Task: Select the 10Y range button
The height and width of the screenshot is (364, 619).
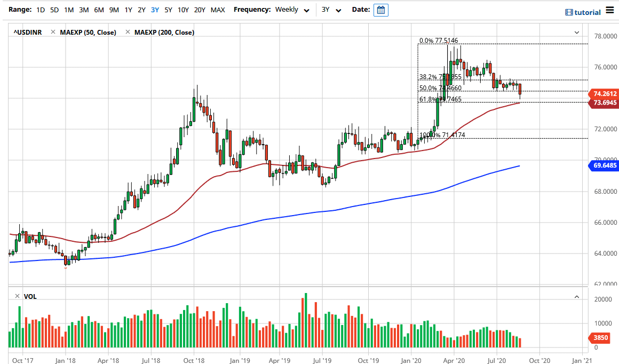Action: [182, 10]
